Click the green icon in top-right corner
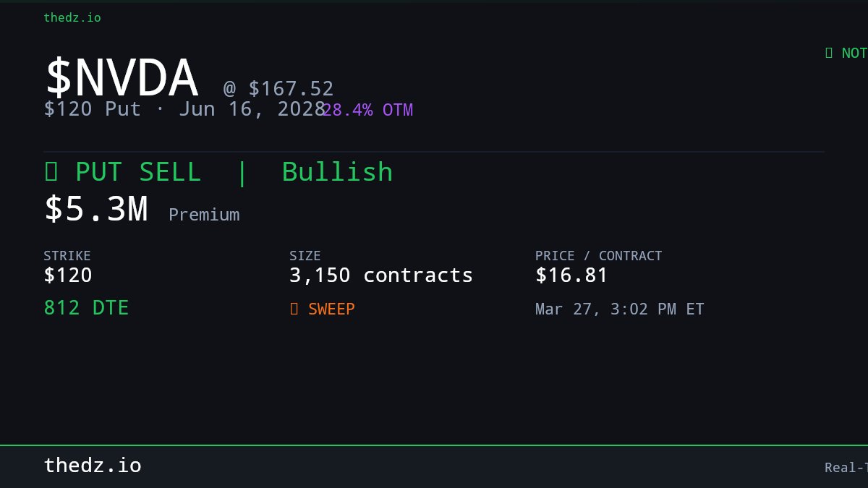Viewport: 868px width, 488px height. tap(829, 53)
